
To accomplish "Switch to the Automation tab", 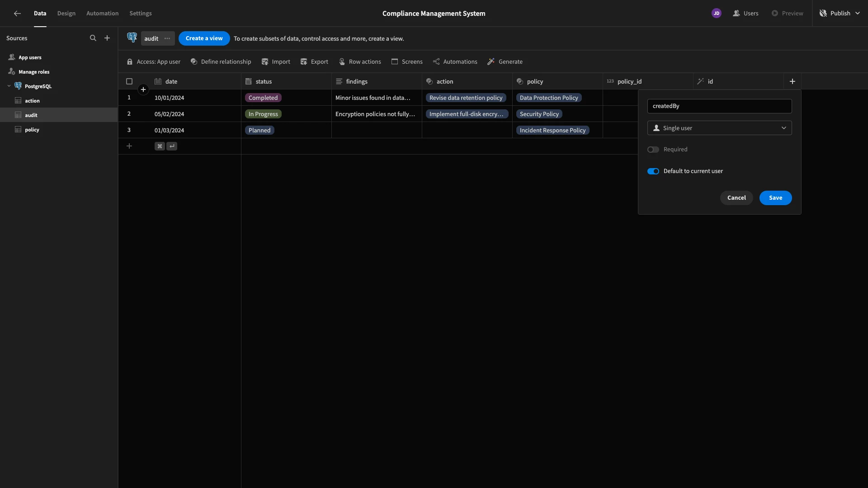I will pyautogui.click(x=102, y=14).
